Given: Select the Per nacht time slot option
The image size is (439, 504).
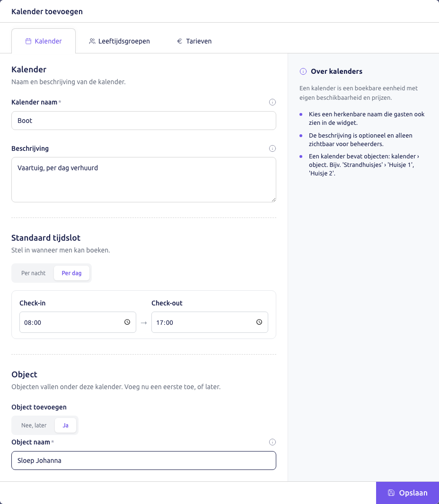Looking at the screenshot, I should tap(34, 273).
